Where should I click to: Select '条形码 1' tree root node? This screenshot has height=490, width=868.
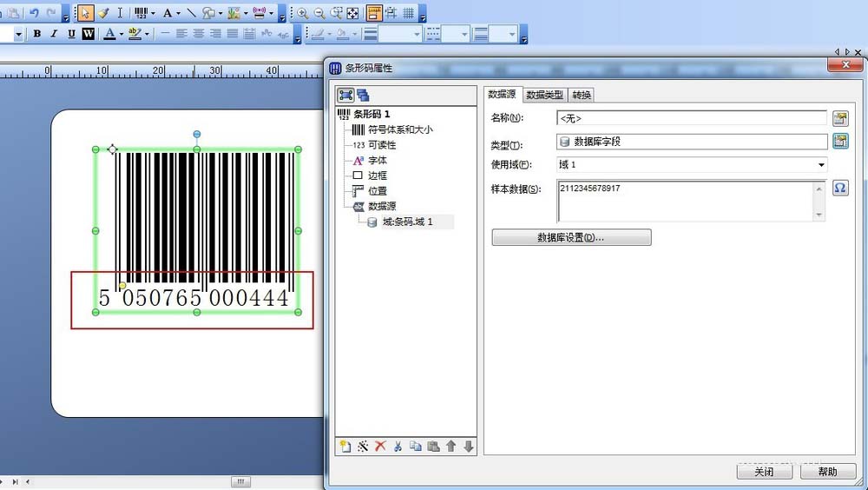click(372, 114)
